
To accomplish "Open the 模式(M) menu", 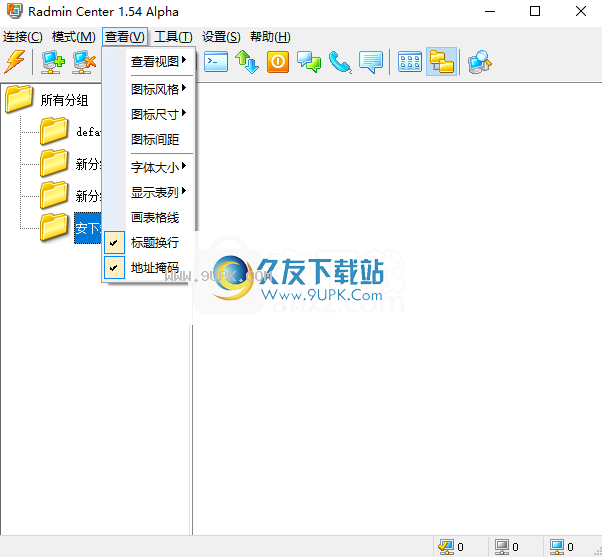I will click(73, 37).
